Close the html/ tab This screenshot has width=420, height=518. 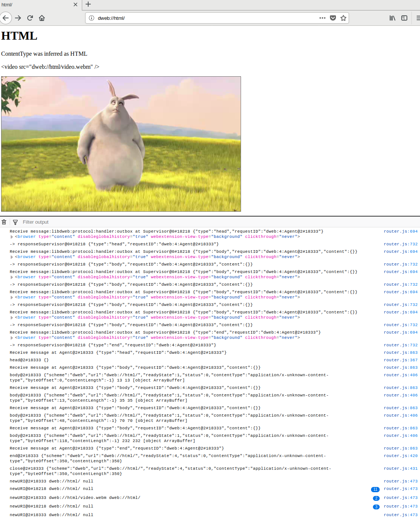point(75,4)
